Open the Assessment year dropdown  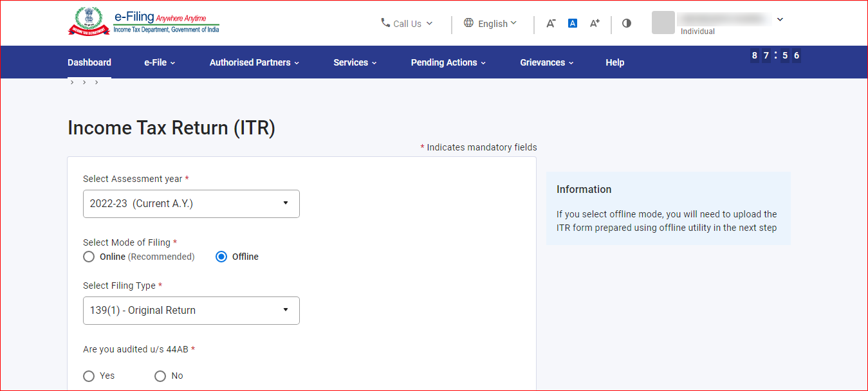(191, 204)
